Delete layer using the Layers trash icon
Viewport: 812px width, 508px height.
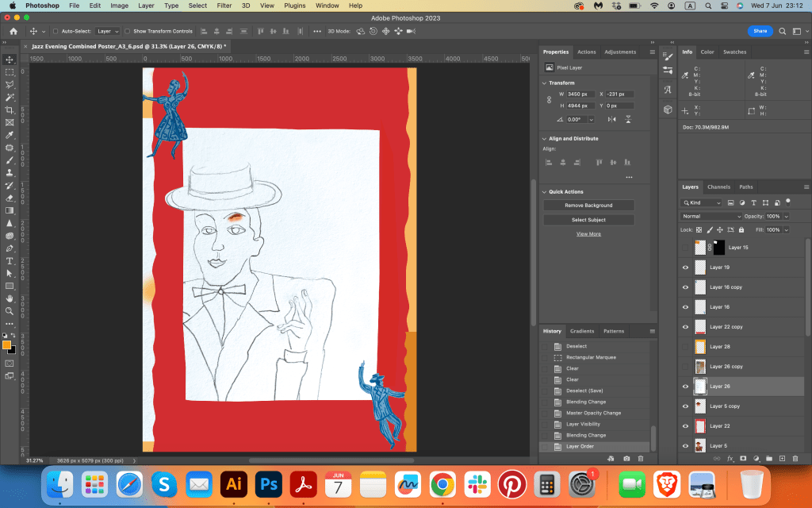[x=795, y=458]
